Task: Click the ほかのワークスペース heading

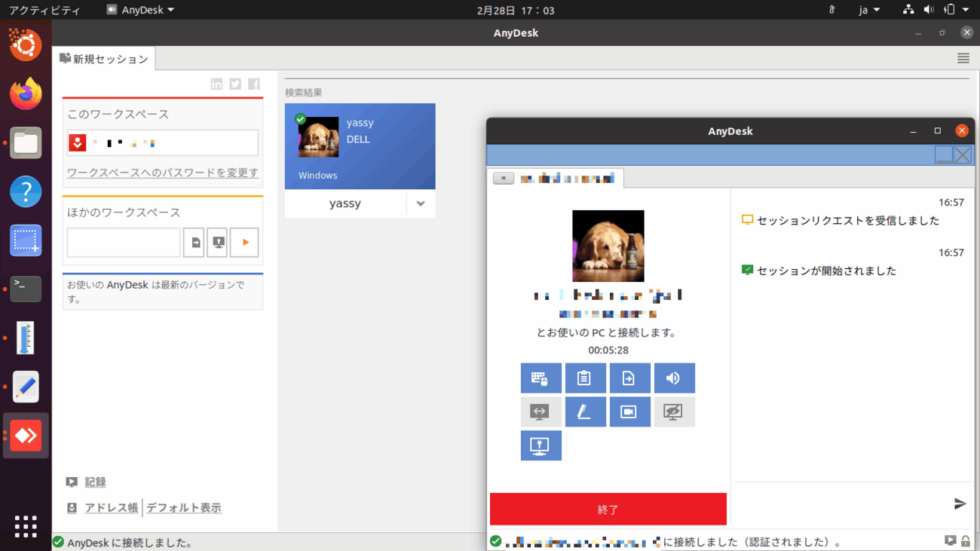Action: [124, 213]
